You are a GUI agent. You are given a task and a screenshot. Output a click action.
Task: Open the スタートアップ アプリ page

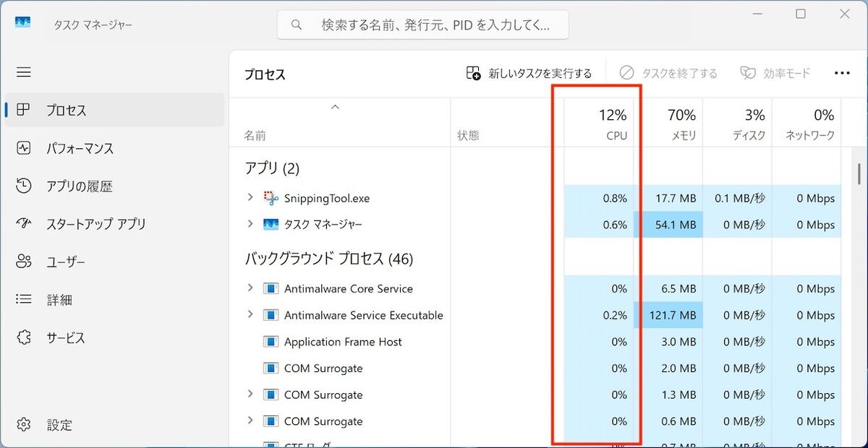coord(115,223)
